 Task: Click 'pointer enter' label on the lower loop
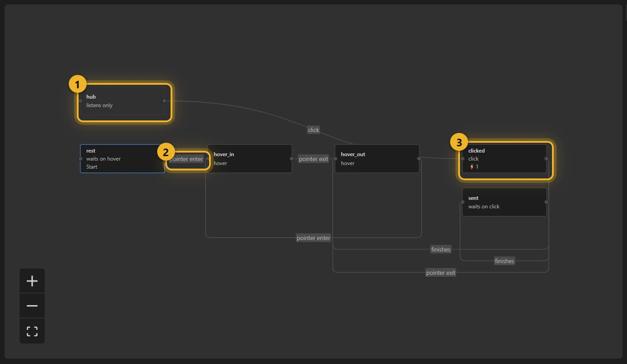click(x=313, y=238)
